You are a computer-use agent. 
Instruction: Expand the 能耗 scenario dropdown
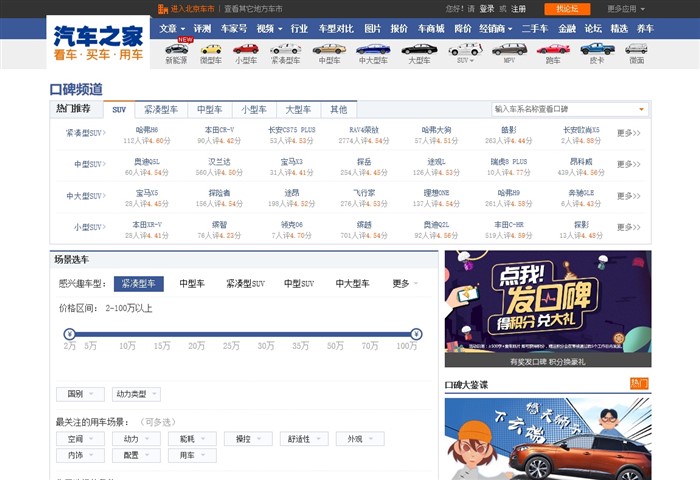point(192,439)
